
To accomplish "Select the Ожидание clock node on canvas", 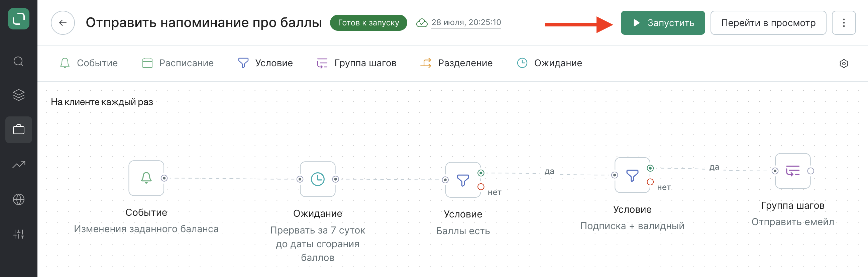I will (317, 179).
